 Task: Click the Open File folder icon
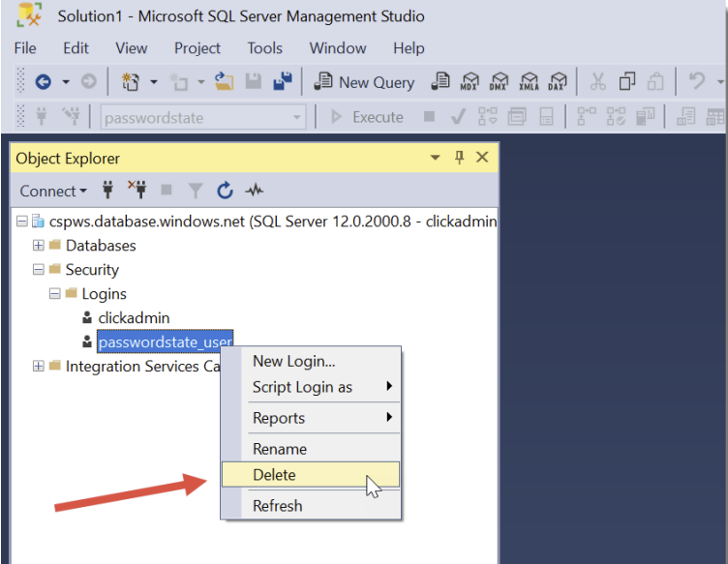click(225, 81)
